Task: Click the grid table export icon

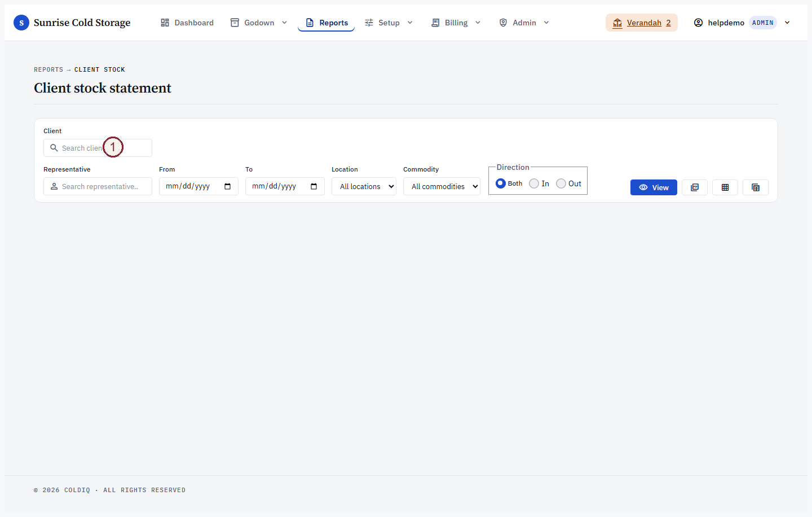Action: (725, 187)
